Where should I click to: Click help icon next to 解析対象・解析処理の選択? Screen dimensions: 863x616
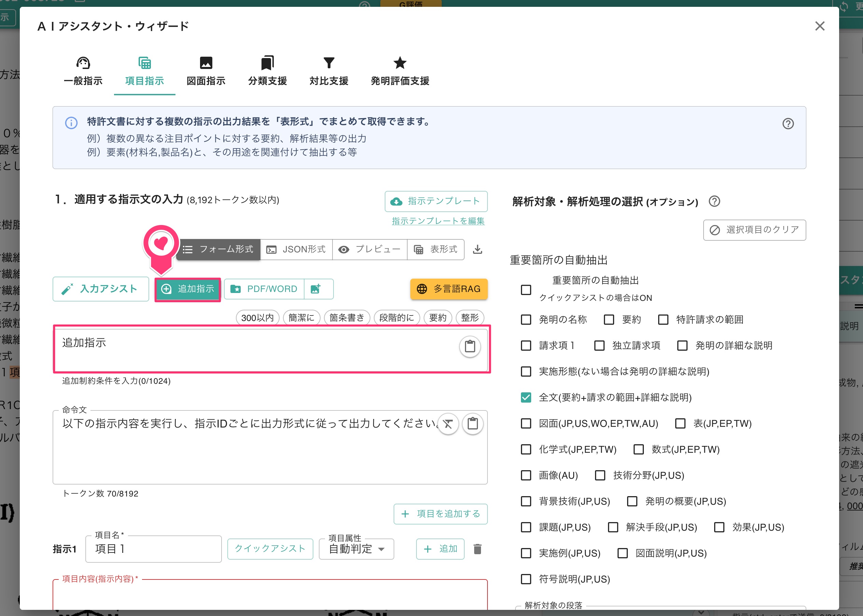(715, 201)
